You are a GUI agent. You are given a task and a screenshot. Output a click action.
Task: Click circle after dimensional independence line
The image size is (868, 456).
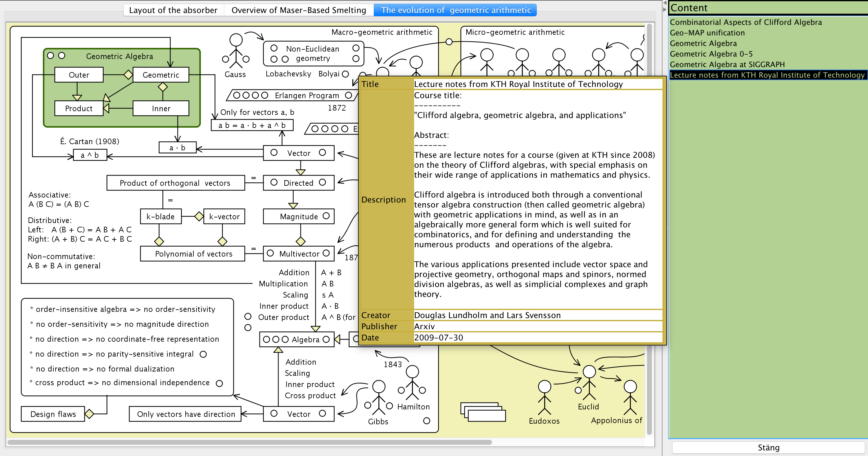219,384
